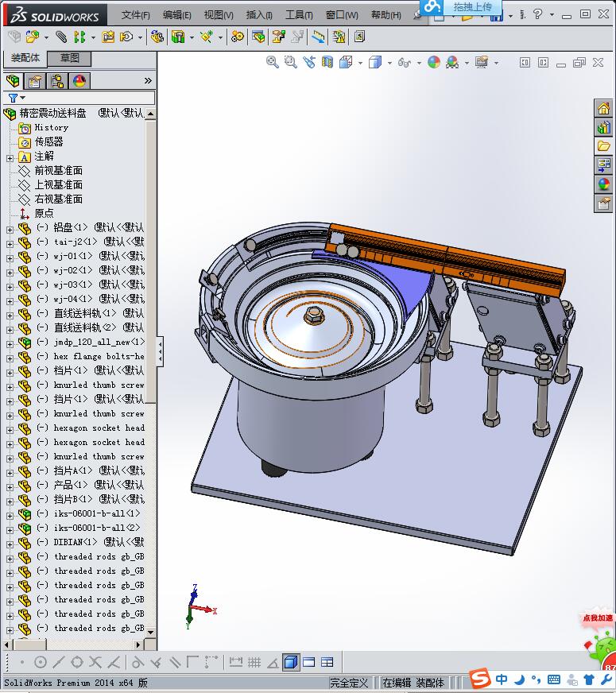This screenshot has height=693, width=616.
Task: Expand the tai-j2<1> component node
Action: pyautogui.click(x=10, y=243)
